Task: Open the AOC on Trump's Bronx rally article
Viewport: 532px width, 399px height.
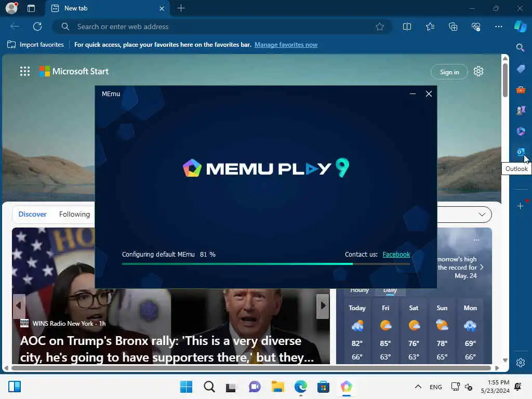Action: [x=166, y=349]
